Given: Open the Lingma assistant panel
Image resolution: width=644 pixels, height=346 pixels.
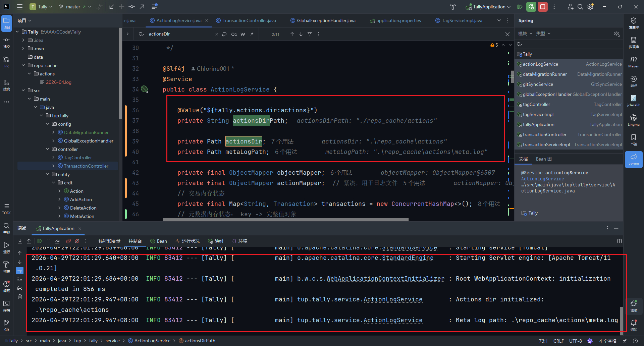Looking at the screenshot, I should [634, 120].
